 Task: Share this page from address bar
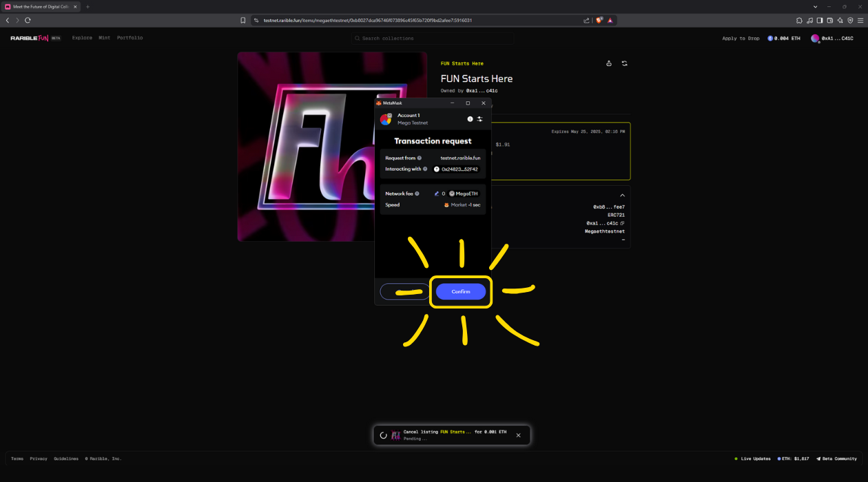[586, 20]
